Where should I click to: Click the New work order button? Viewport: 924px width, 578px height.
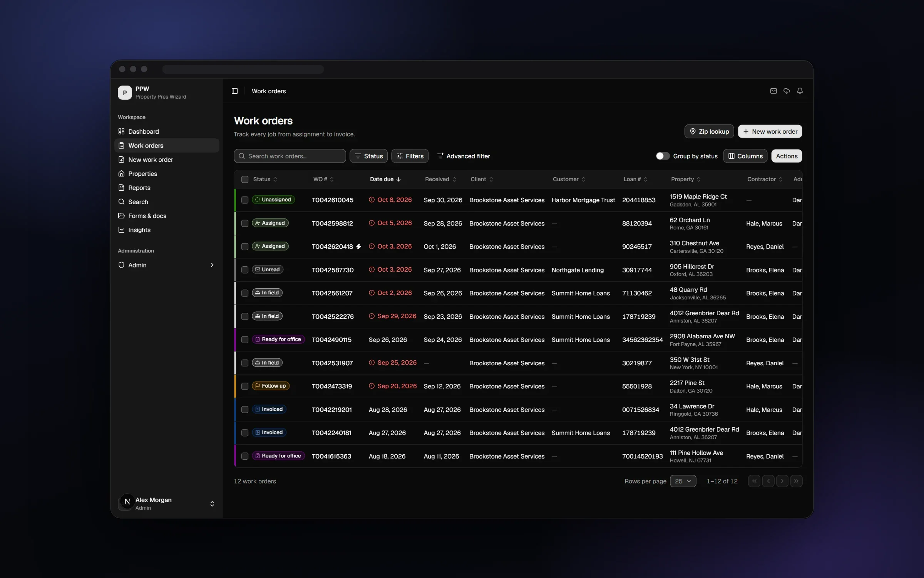point(770,131)
